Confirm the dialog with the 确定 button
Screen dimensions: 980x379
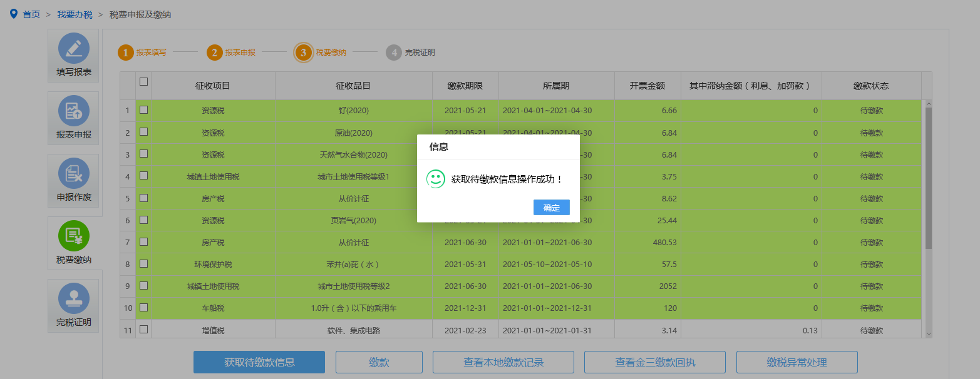click(x=552, y=208)
